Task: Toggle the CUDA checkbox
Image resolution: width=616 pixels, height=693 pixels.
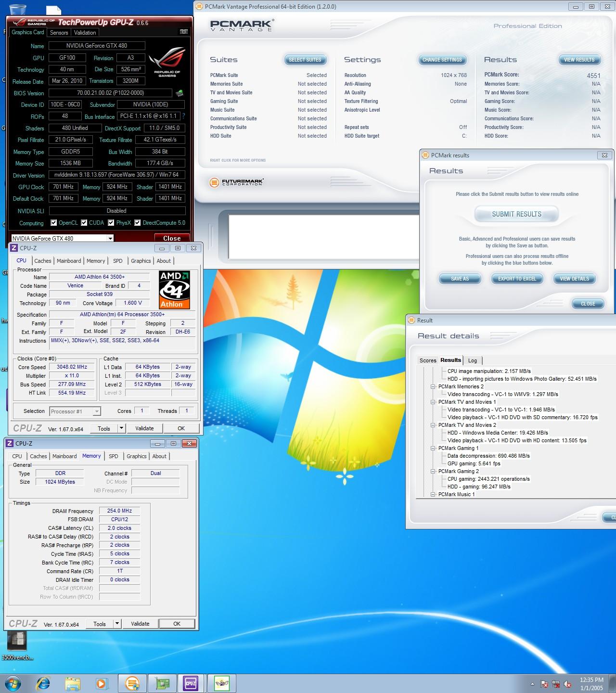Action: [84, 223]
